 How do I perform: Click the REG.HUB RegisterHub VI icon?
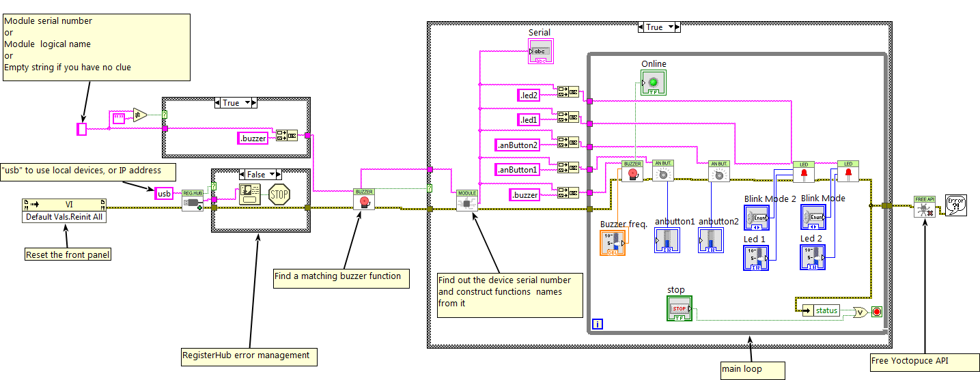[192, 201]
